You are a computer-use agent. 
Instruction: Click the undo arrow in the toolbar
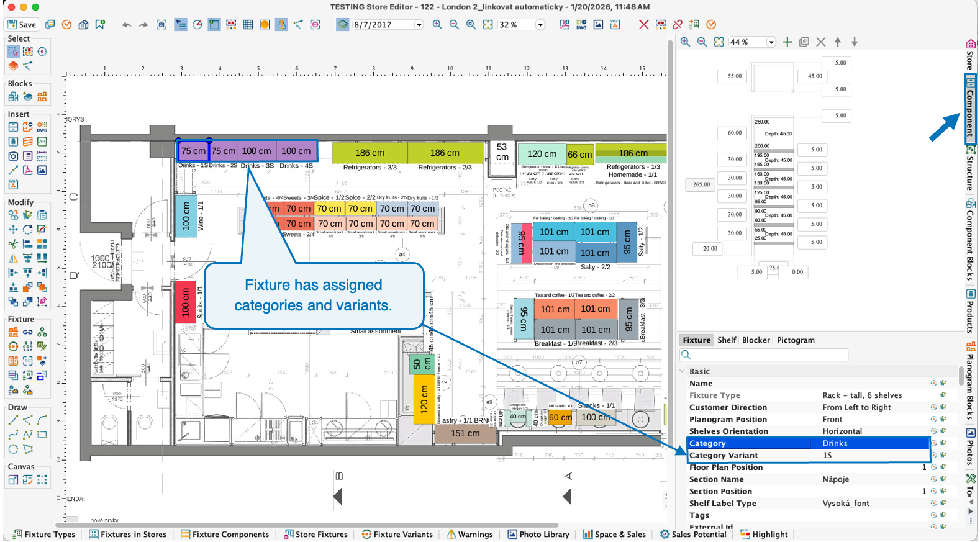click(x=127, y=25)
